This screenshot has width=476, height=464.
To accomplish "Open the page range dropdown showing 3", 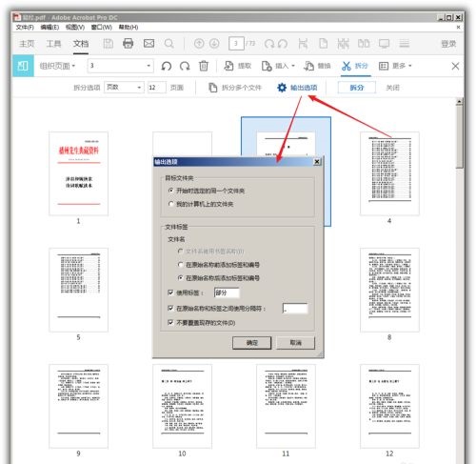I will [x=121, y=66].
